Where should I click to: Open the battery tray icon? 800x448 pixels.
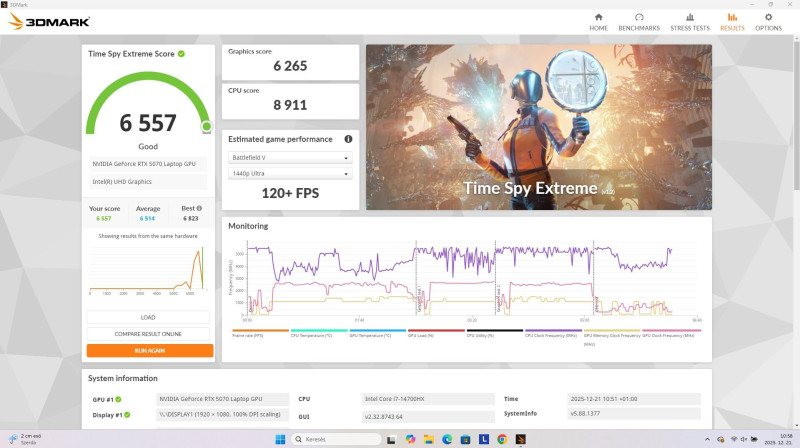coord(754,439)
